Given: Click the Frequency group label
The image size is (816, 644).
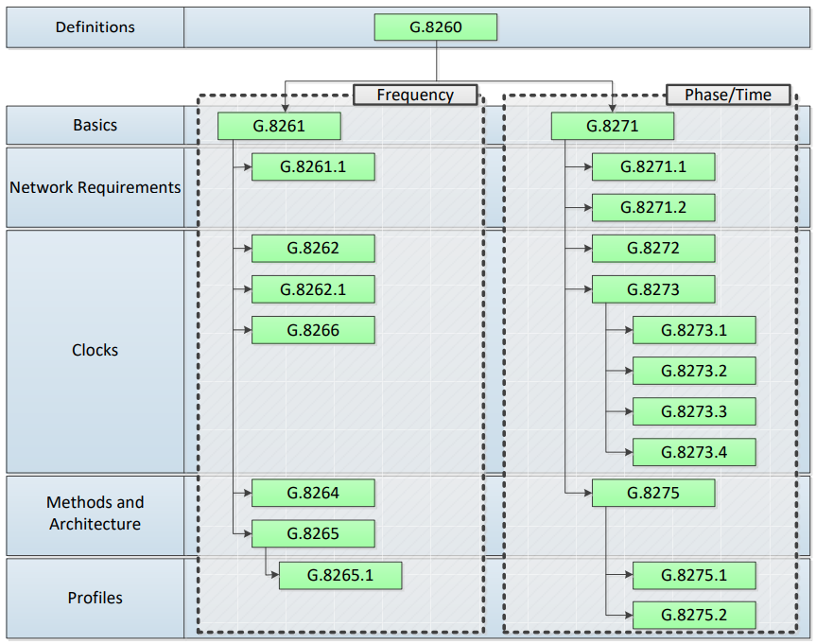Looking at the screenshot, I should 414,95.
